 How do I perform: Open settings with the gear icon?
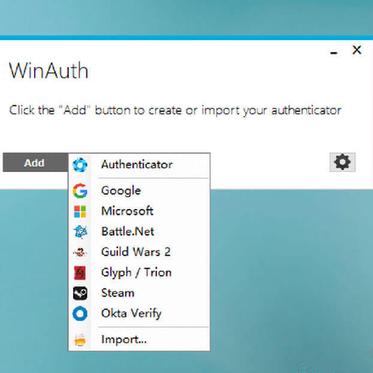pyautogui.click(x=342, y=162)
